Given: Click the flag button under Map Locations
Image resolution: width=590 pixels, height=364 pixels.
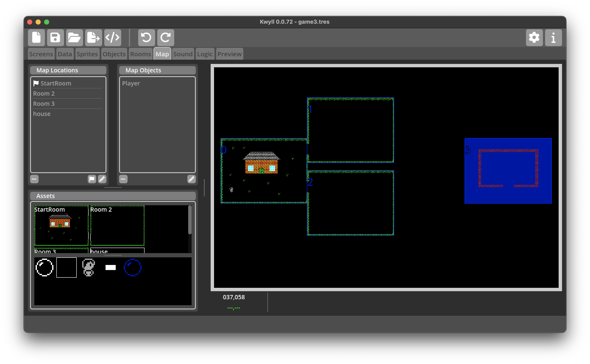Looking at the screenshot, I should click(x=92, y=179).
